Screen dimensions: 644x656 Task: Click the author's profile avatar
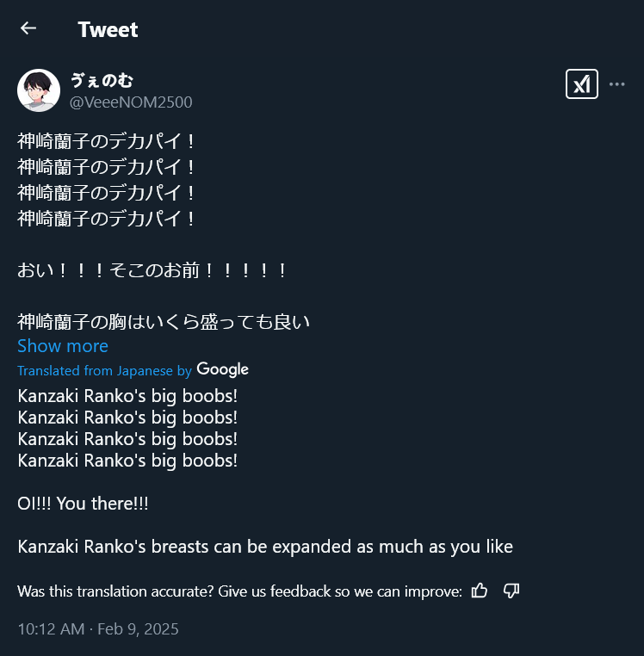38,90
